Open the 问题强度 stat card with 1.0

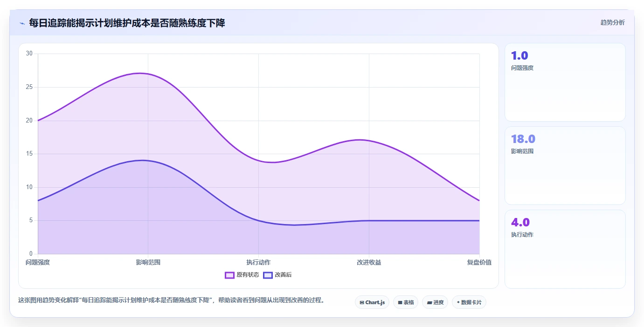point(565,82)
